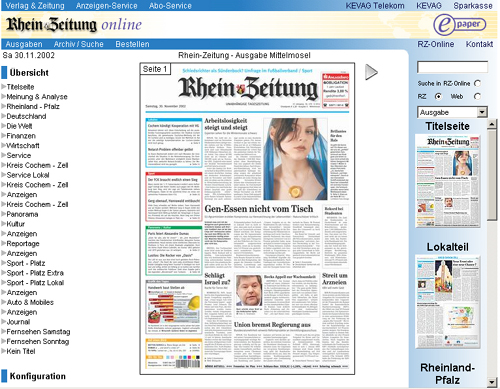Screen dimensions: 500x389
Task: Follow the Sparkasse link
Action: pyautogui.click(x=473, y=6)
